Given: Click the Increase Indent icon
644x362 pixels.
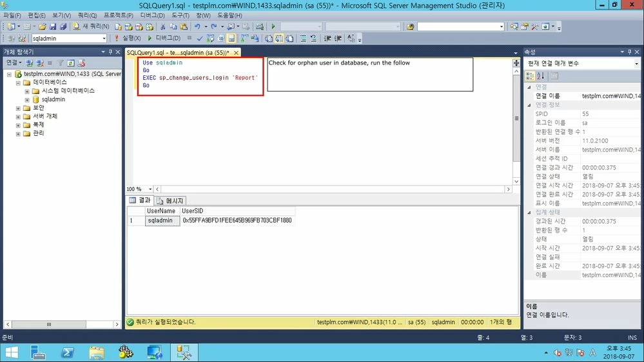Looking at the screenshot, I should pyautogui.click(x=338, y=39).
